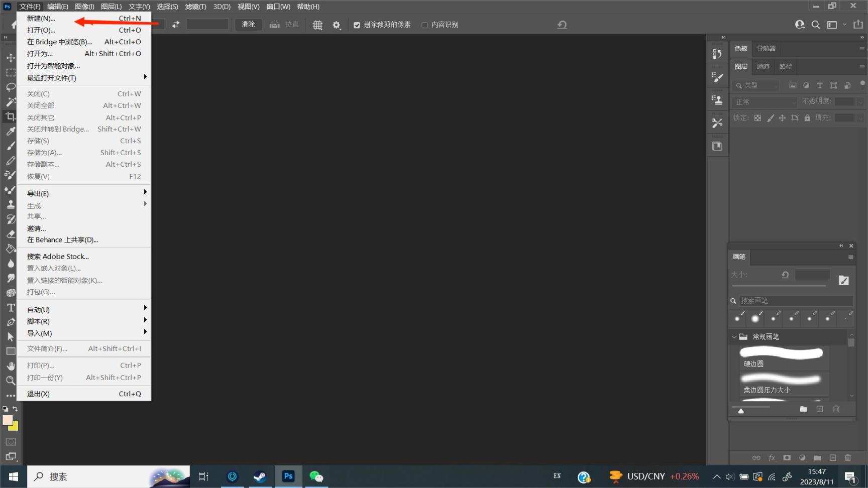Toggle the lock all padlock icon
868x488 pixels.
[807, 118]
